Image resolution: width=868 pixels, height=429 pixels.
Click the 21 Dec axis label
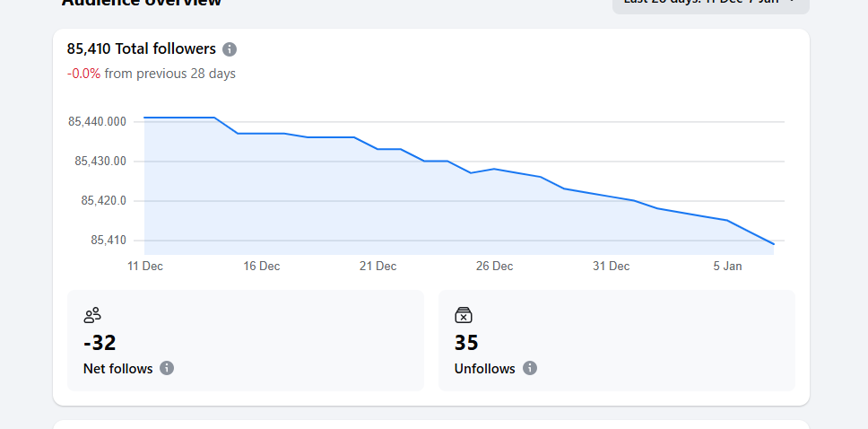378,267
